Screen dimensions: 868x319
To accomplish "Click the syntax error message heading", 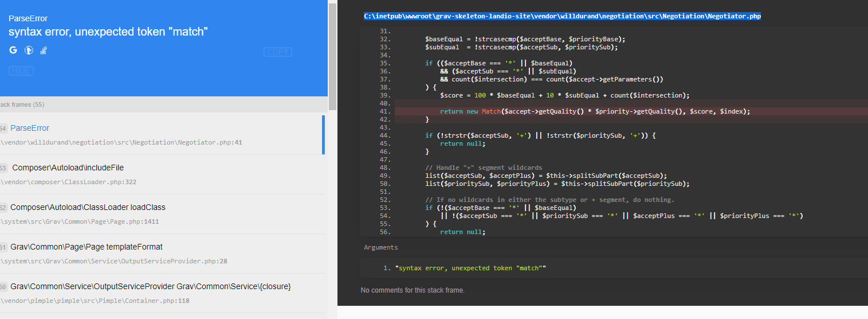I will [x=108, y=32].
